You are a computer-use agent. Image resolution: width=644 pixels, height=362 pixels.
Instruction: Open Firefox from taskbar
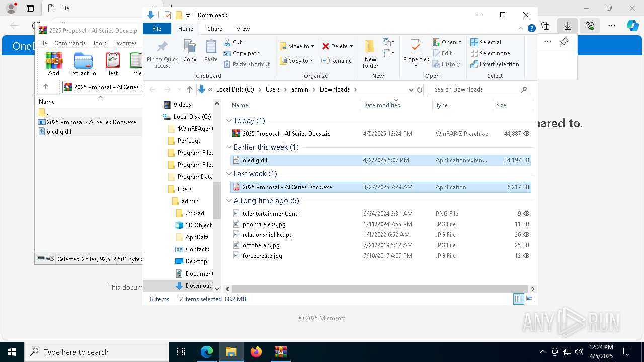256,352
